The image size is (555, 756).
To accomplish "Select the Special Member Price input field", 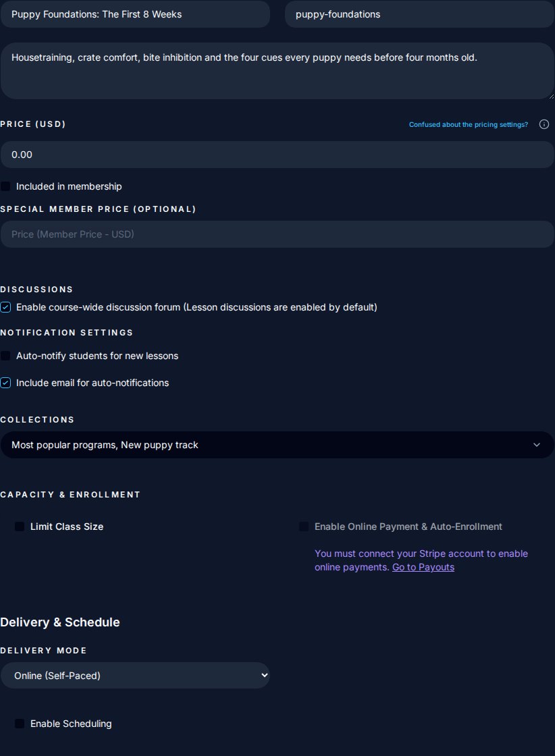I will (277, 234).
